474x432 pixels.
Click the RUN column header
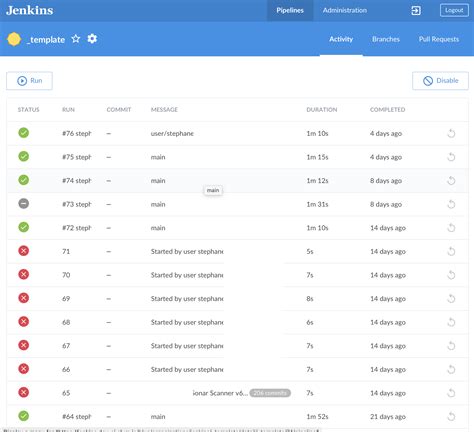tap(68, 110)
